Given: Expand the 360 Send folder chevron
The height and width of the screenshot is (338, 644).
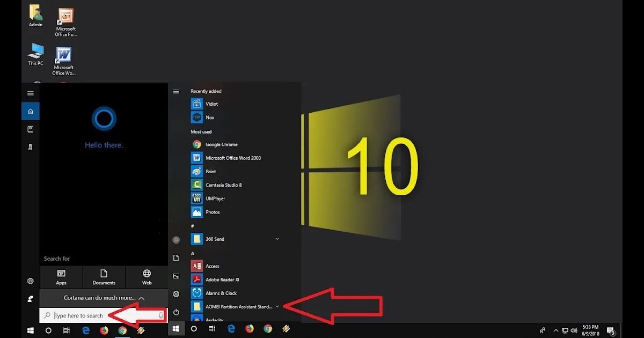Looking at the screenshot, I should (x=277, y=239).
